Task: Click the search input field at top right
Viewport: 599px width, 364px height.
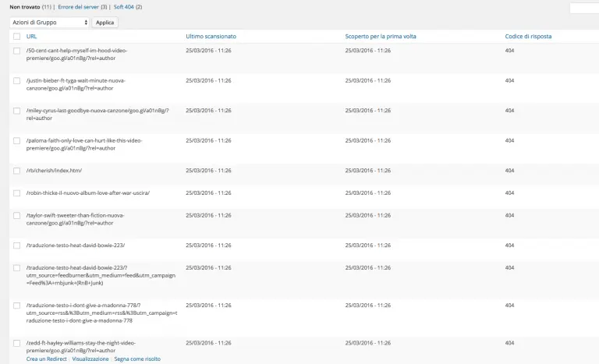Action: 583,9
